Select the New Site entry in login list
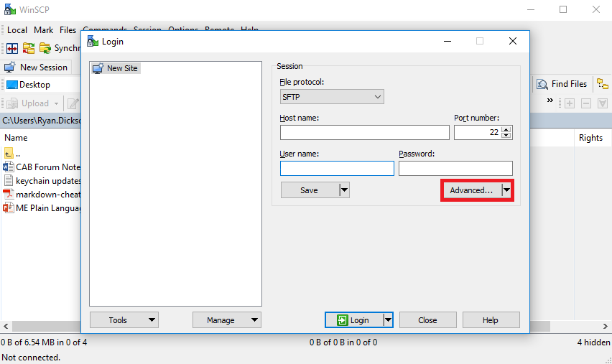 click(x=116, y=68)
